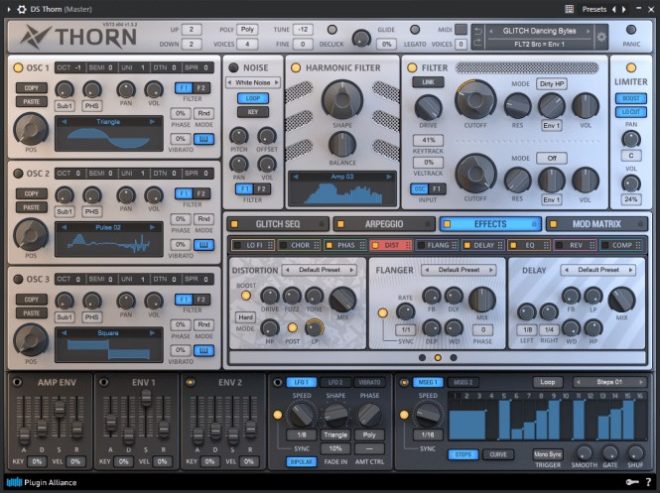Screen dimensions: 660x493
Task: Open LFO shape Triangle dropdown
Action: [x=335, y=435]
